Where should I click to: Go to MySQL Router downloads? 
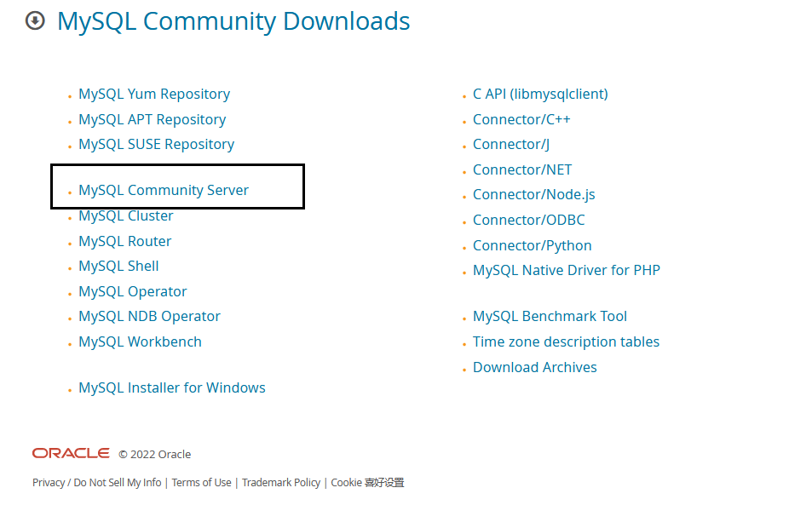pyautogui.click(x=124, y=241)
